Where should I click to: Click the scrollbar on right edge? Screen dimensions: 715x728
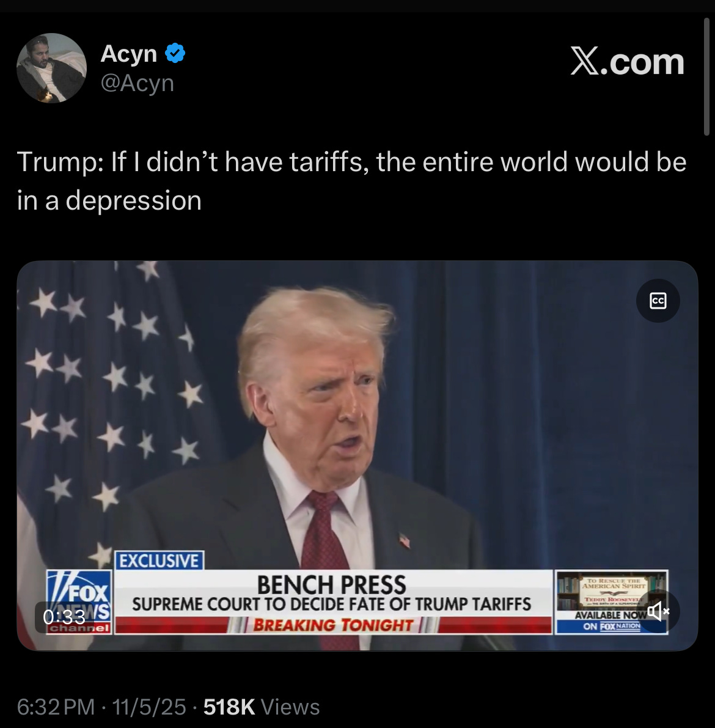[706, 77]
